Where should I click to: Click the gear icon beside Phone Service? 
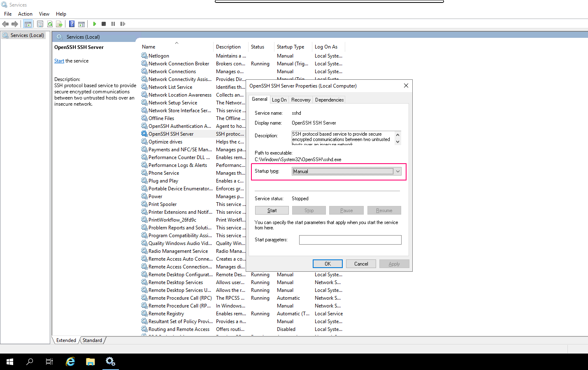[144, 173]
